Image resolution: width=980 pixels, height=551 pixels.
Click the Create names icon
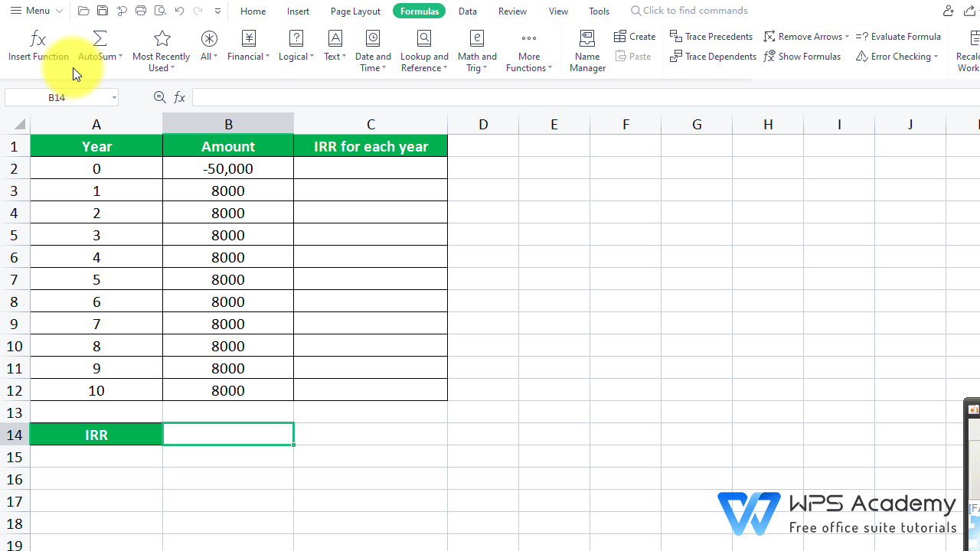point(634,36)
